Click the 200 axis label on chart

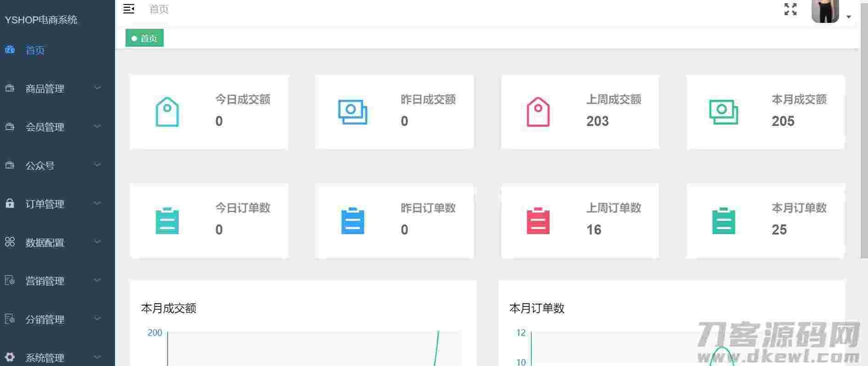coord(155,333)
